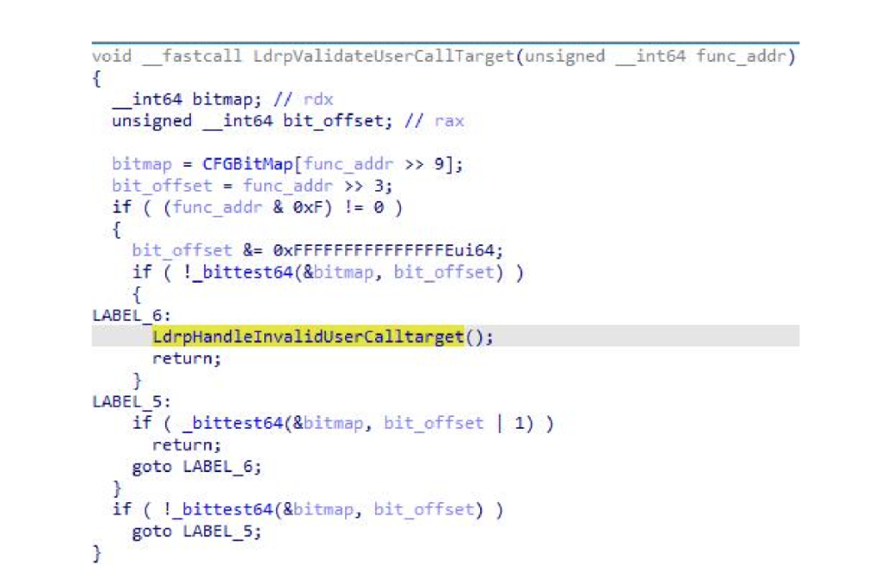Click the goto LABEL_5 statement
The height and width of the screenshot is (588, 881).
pos(196,531)
